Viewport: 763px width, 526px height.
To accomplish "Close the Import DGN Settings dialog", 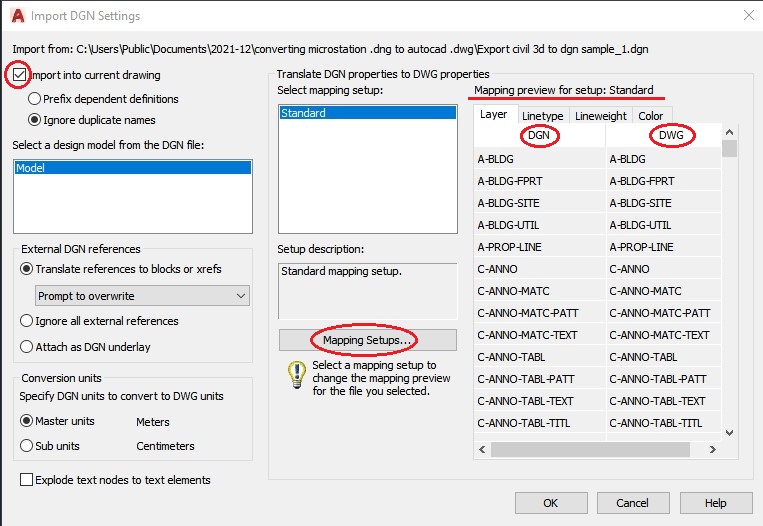I will coord(749,16).
